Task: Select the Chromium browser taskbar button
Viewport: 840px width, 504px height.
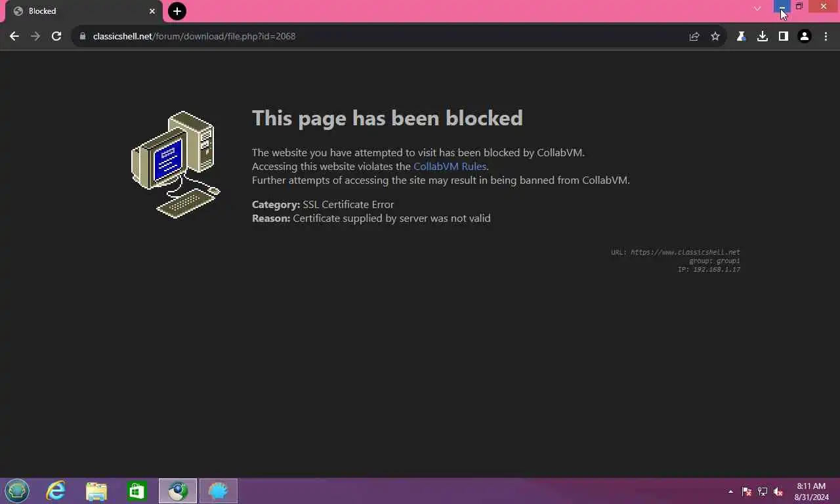Action: point(178,491)
